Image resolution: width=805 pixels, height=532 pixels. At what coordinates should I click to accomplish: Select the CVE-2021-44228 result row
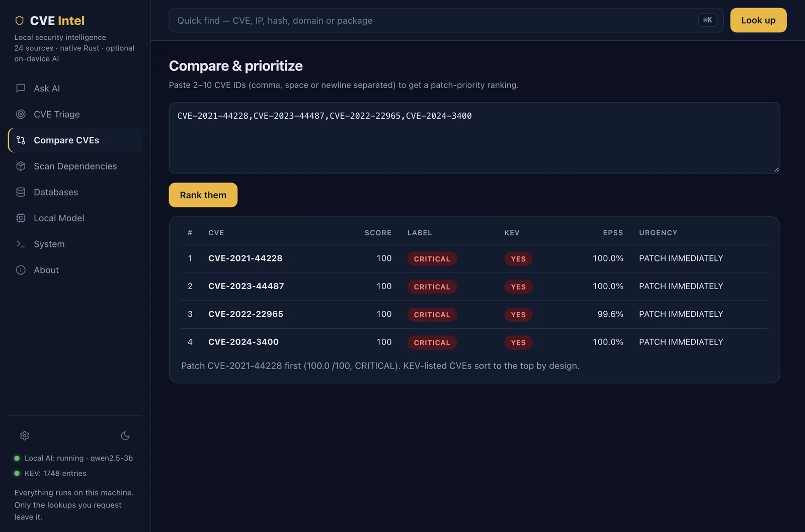(474, 258)
